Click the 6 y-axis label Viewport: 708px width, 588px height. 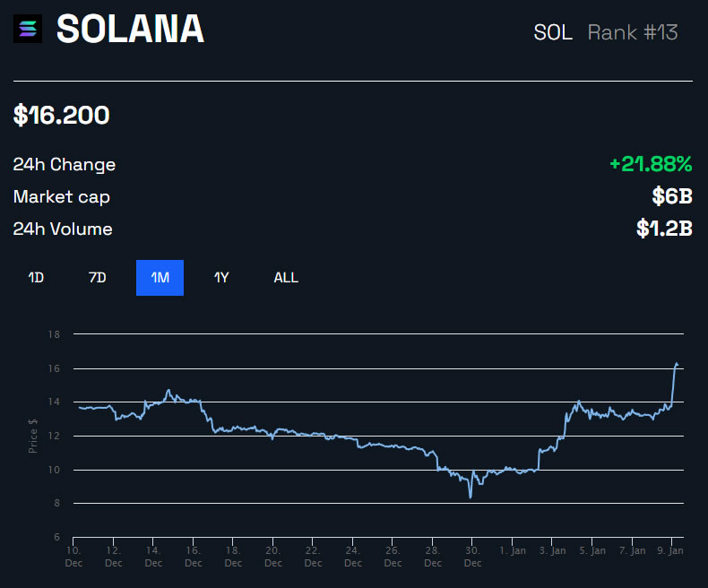point(56,537)
